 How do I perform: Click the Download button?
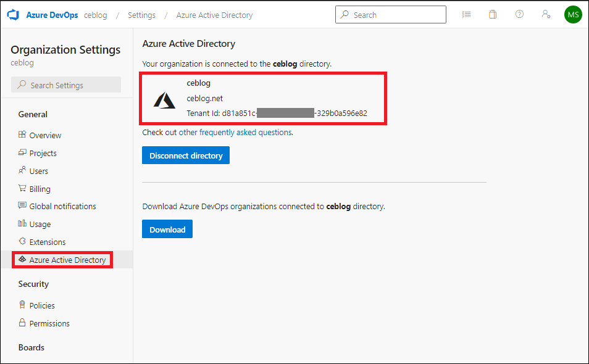tap(167, 230)
